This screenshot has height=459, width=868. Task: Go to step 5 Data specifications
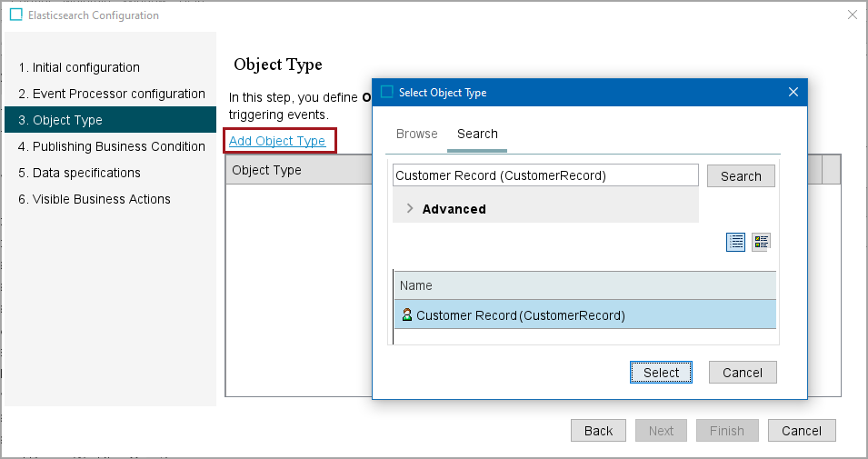point(110,173)
